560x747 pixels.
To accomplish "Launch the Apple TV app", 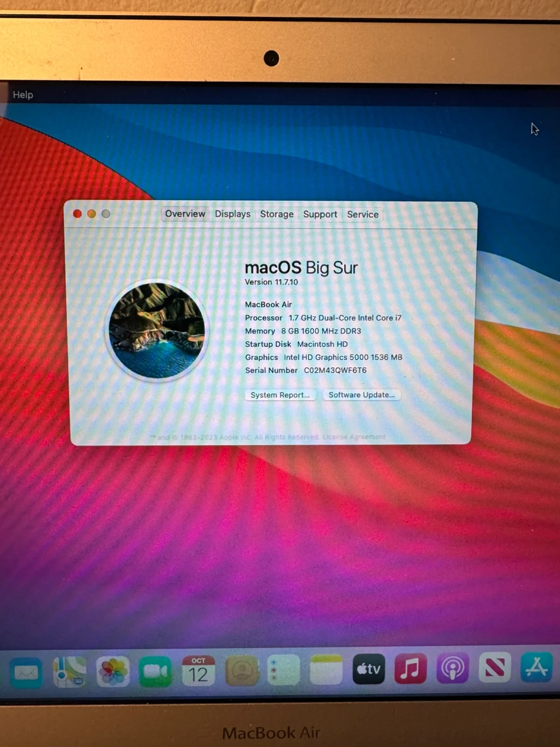I will point(369,669).
